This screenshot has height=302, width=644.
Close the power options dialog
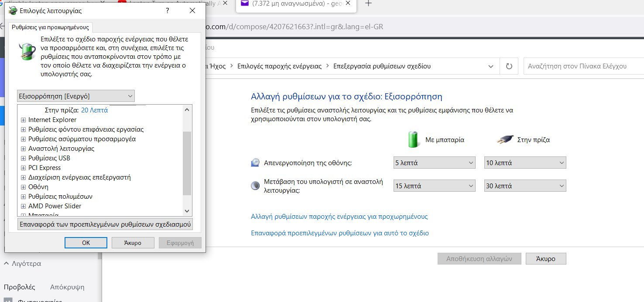pyautogui.click(x=192, y=11)
